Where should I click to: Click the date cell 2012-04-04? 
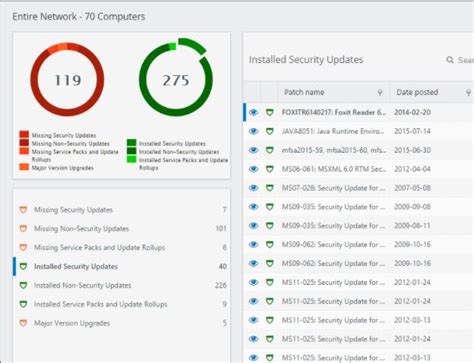(412, 169)
